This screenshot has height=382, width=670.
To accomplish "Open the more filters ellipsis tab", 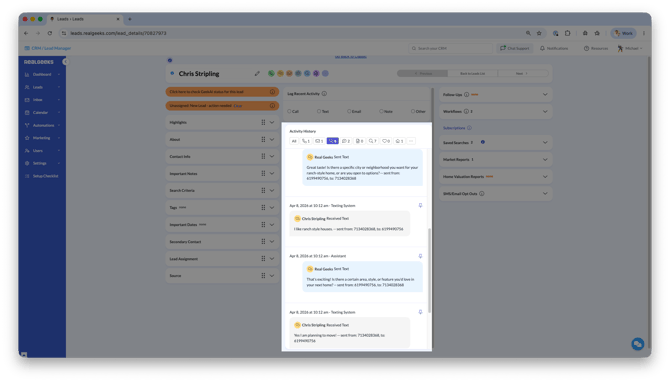I will pyautogui.click(x=411, y=141).
